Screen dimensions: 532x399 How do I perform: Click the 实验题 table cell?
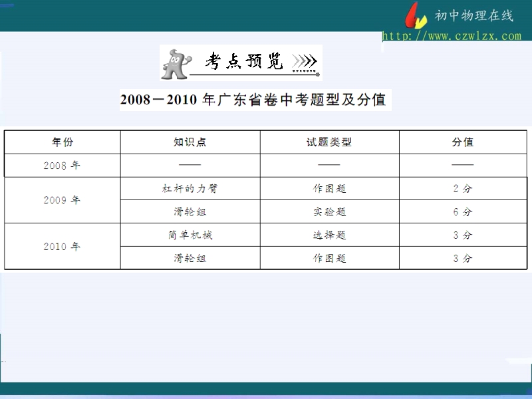point(329,212)
